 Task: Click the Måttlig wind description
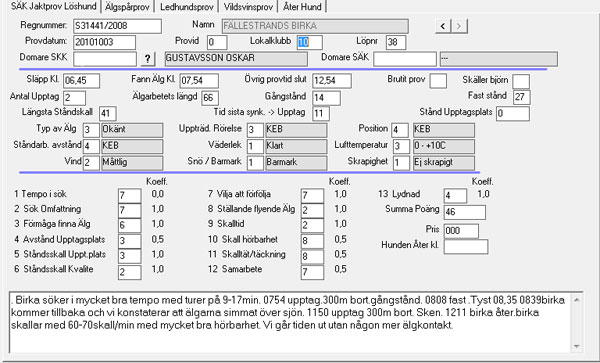[x=132, y=163]
